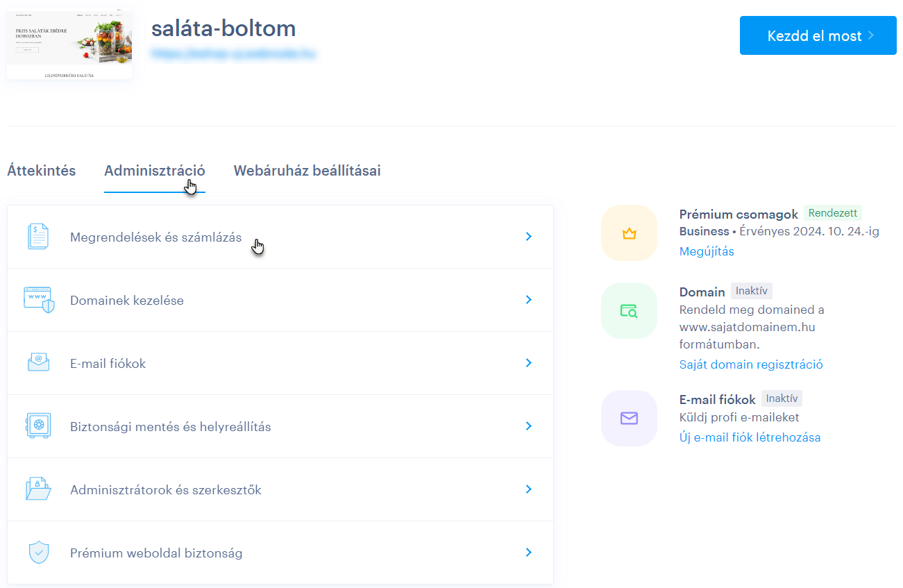
Task: Click the Business Érvényes 2024. 10. 24.-ig text
Action: (x=779, y=231)
